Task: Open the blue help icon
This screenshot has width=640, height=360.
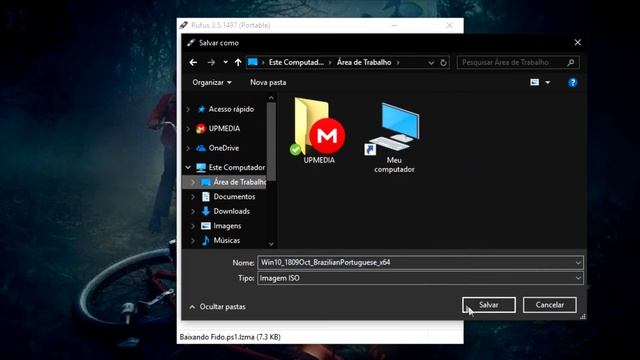Action: [x=573, y=82]
